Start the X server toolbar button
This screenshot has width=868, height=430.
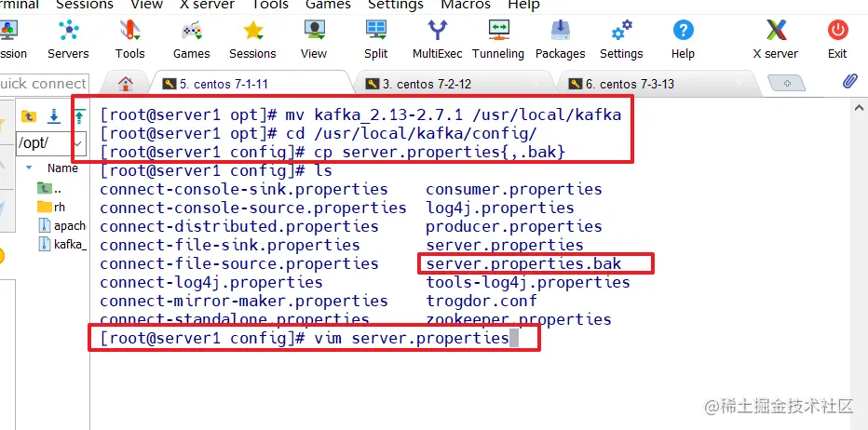(x=776, y=30)
